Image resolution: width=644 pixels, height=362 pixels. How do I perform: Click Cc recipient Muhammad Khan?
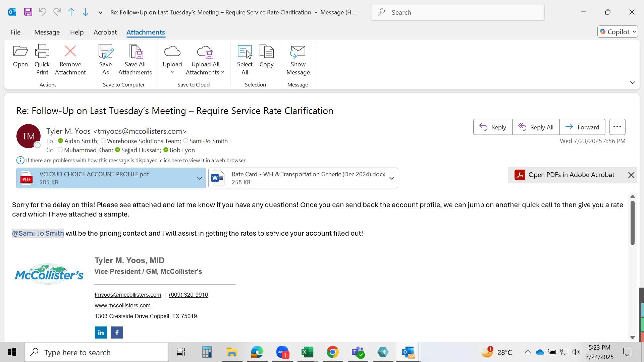(88, 150)
